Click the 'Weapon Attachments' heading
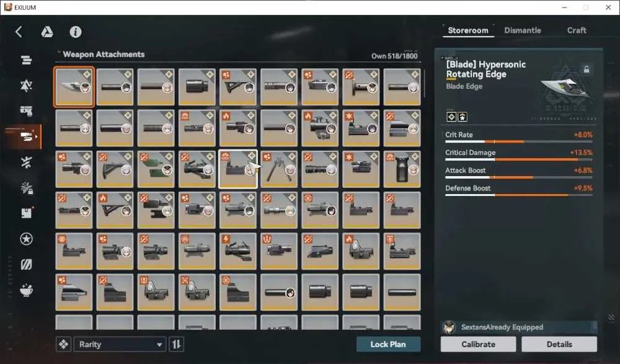Image resolution: width=620 pixels, height=364 pixels. [104, 54]
